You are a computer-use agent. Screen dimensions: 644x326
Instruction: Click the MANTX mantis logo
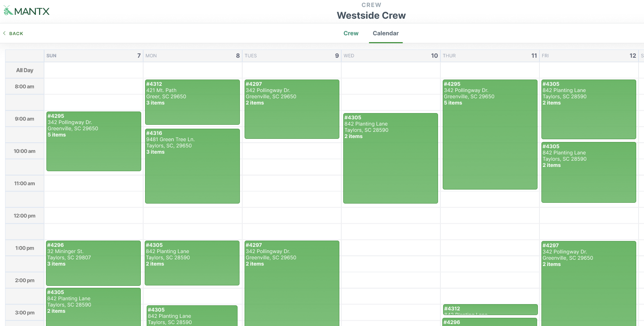click(27, 11)
